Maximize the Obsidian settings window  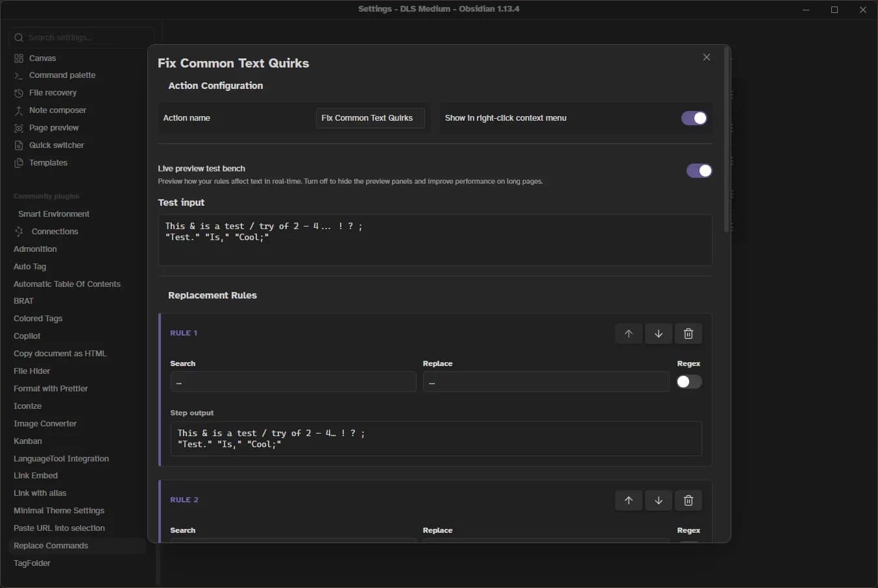click(835, 10)
